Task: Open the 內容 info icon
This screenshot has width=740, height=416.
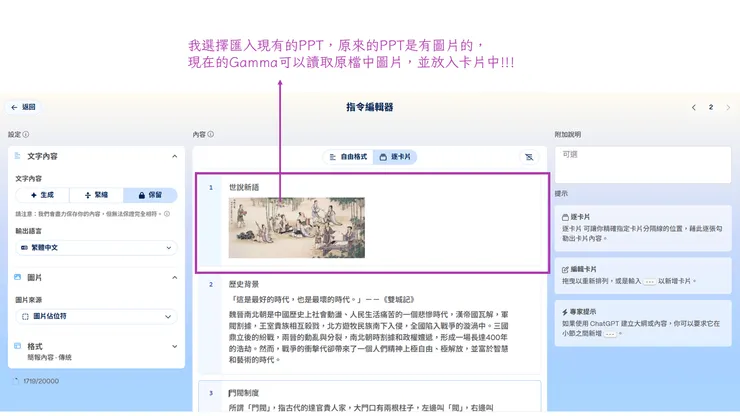Action: click(210, 135)
